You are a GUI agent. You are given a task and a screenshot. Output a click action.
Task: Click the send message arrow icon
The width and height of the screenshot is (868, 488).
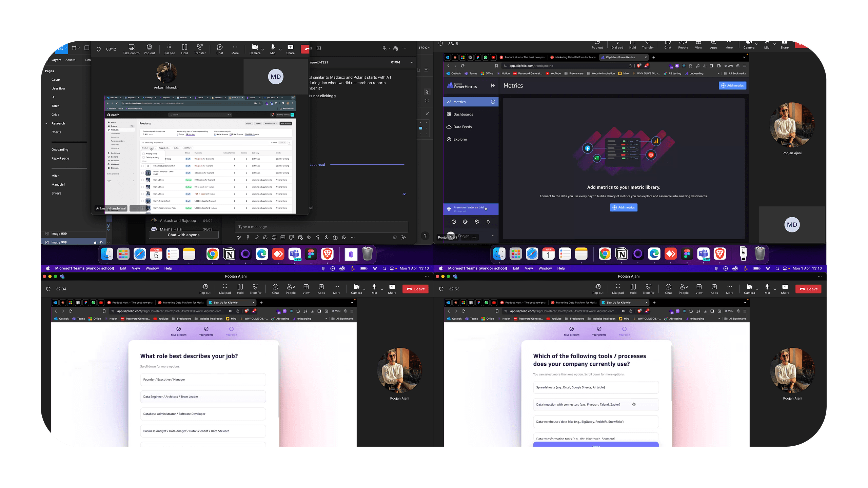click(x=403, y=237)
